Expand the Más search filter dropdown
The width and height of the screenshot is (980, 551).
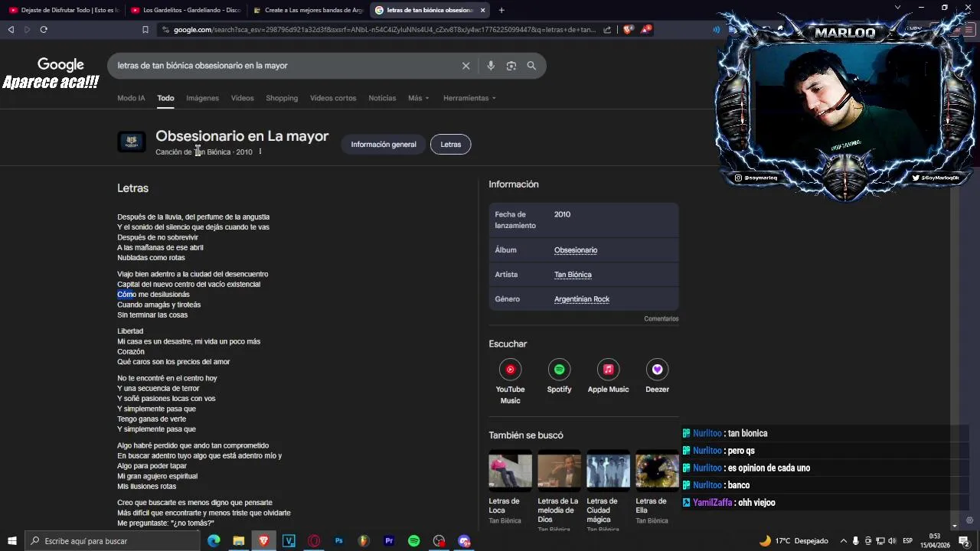(x=418, y=98)
